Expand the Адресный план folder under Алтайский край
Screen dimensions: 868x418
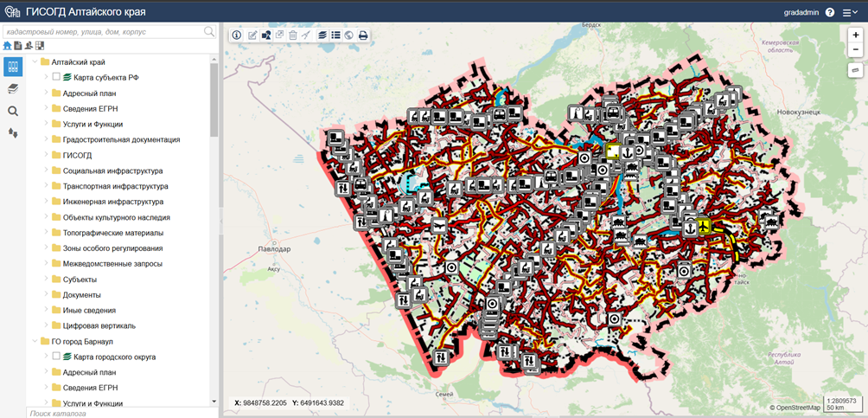[x=46, y=93]
